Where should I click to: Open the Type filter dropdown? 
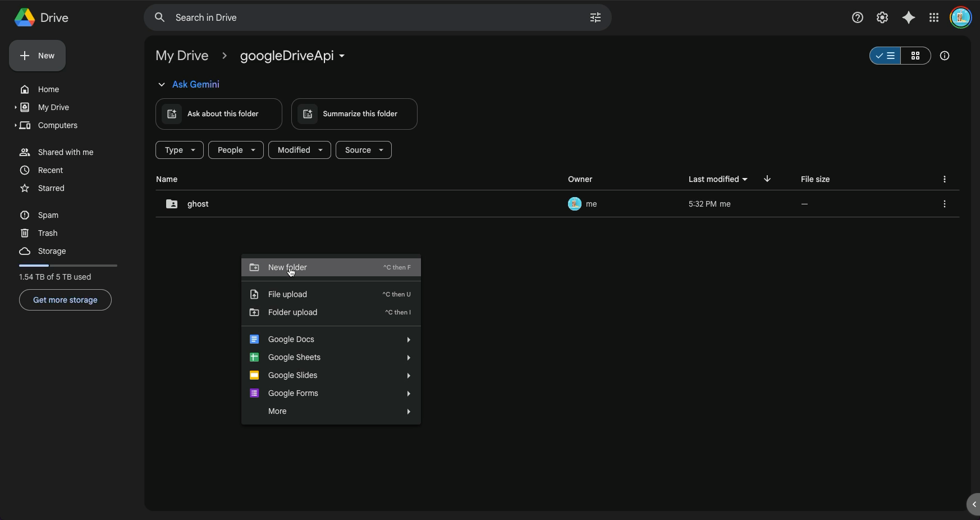pyautogui.click(x=180, y=150)
